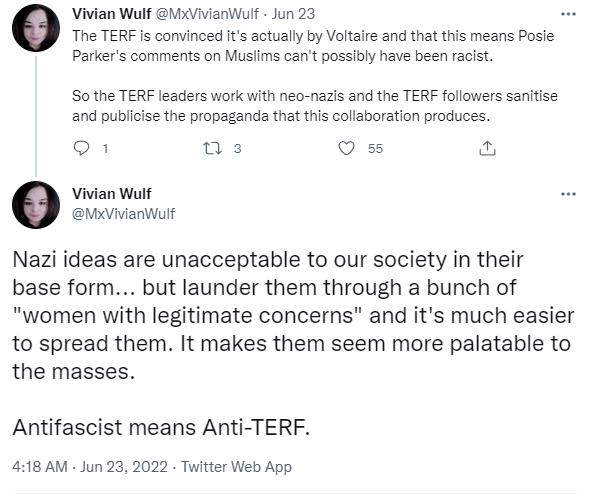593x495 pixels.
Task: Click the Twitter Web App source link
Action: pos(236,467)
